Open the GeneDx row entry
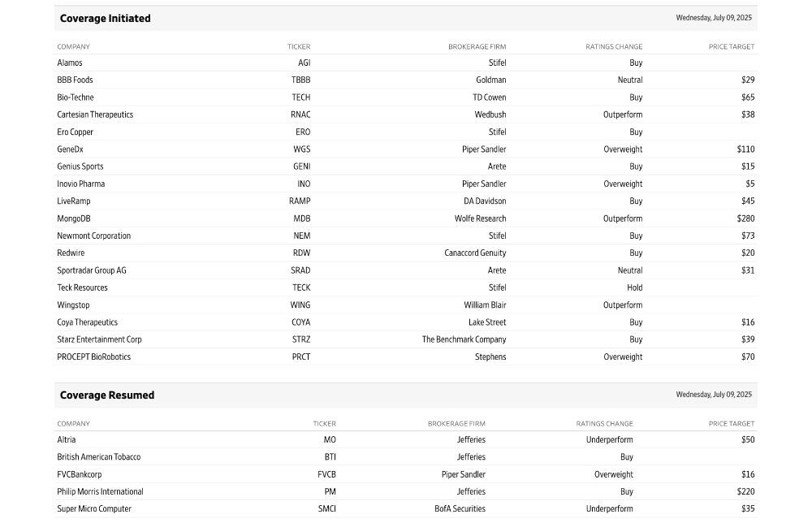This screenshot has width=812, height=523. click(70, 149)
